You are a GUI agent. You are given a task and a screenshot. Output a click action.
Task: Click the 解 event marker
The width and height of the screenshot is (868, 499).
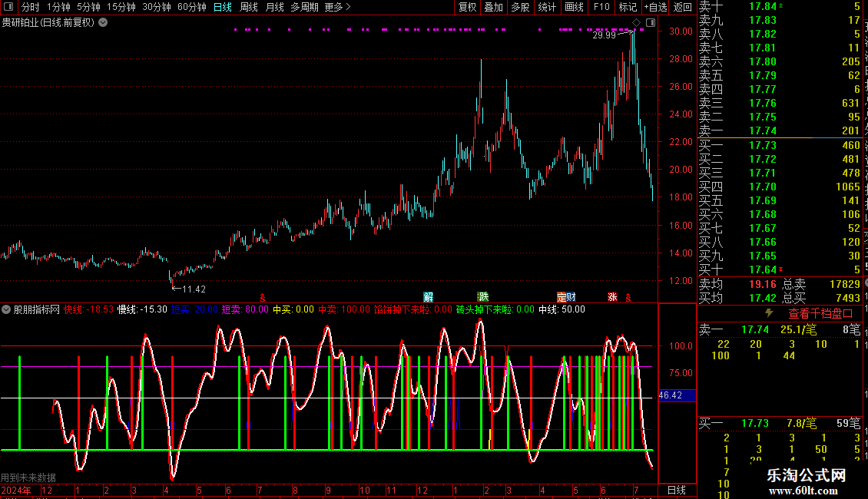pyautogui.click(x=428, y=297)
